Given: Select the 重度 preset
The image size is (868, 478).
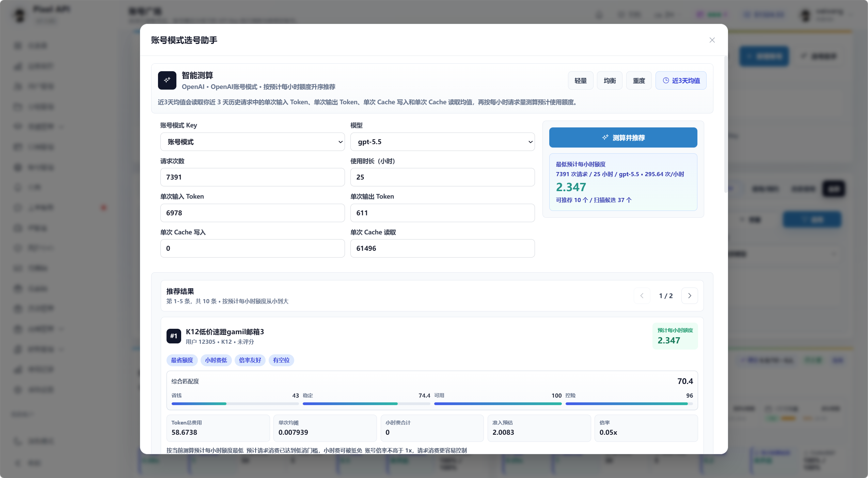Looking at the screenshot, I should [639, 81].
